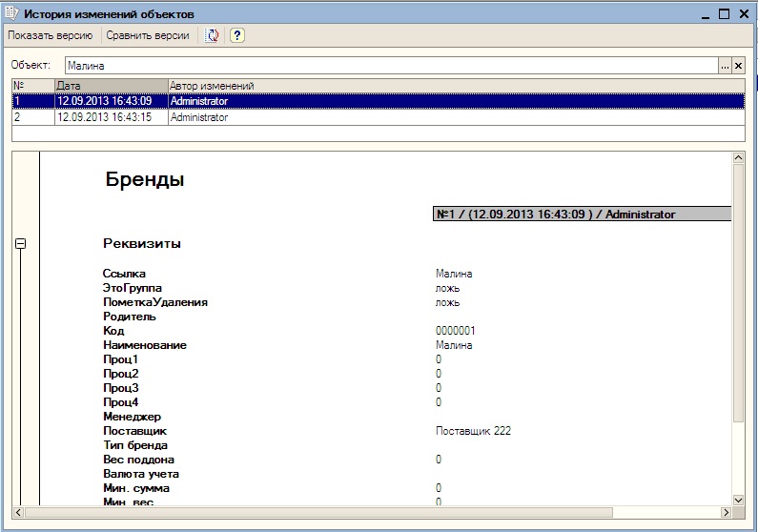
Task: Click the refresh icon in the toolbar
Action: [x=212, y=35]
